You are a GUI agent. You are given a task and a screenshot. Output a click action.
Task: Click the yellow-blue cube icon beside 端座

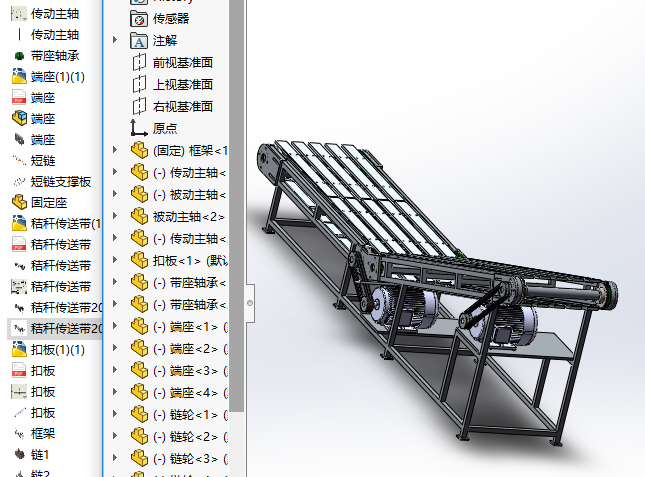(x=19, y=118)
